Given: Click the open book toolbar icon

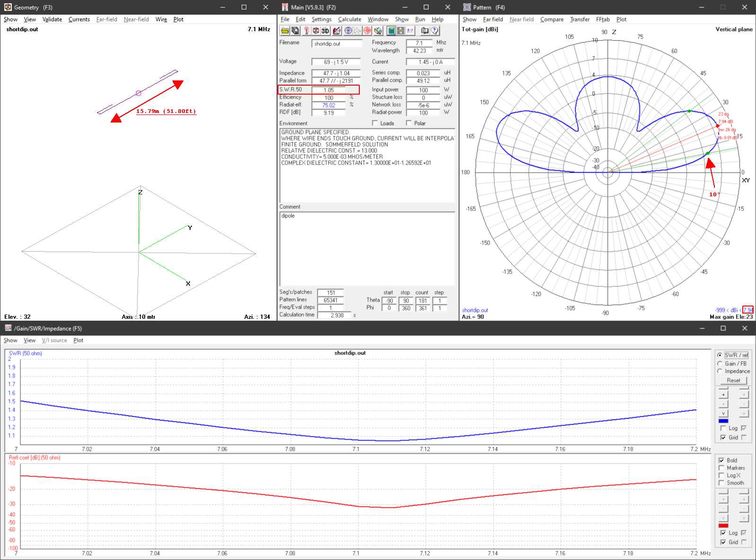Looking at the screenshot, I should coord(425,31).
